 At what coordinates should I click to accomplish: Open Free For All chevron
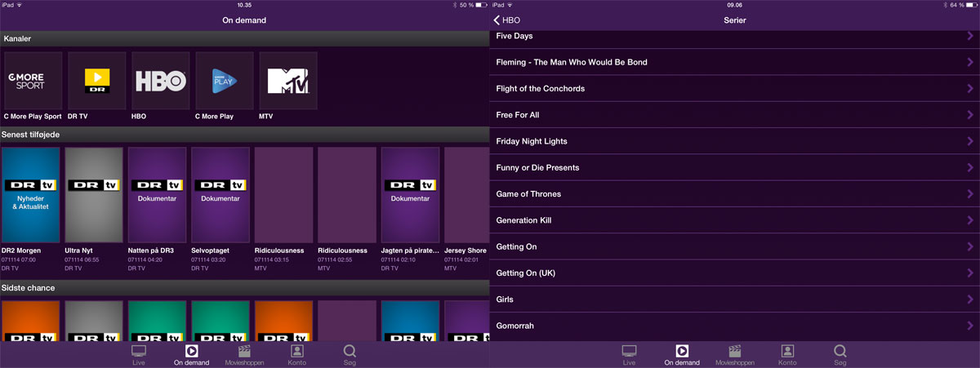[970, 115]
